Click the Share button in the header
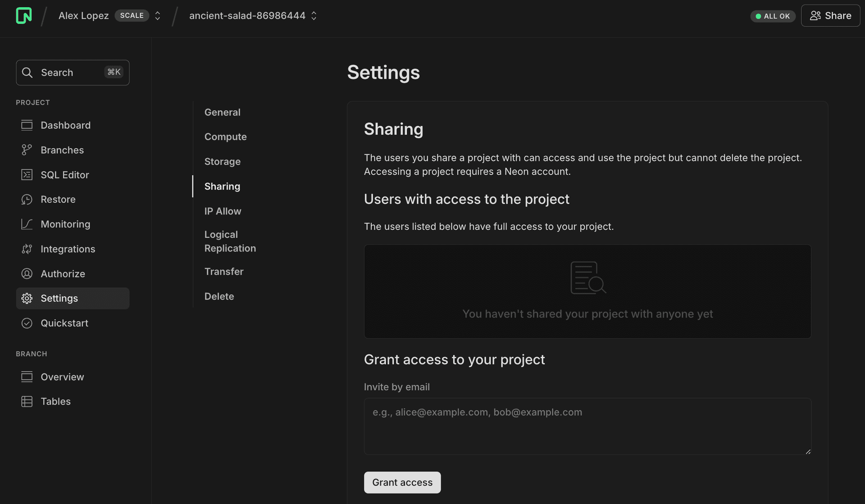The image size is (865, 504). [x=830, y=15]
